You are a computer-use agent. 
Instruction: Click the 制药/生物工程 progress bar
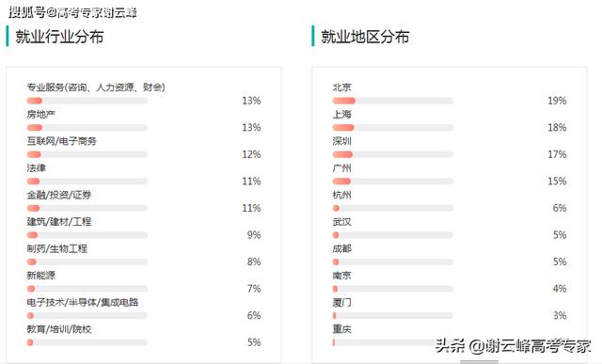click(87, 262)
